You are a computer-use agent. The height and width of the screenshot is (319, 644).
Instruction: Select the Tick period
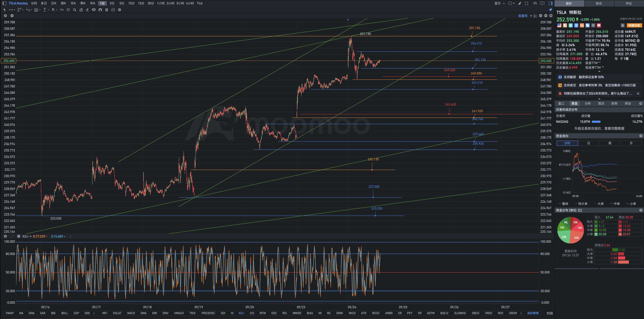200,3
